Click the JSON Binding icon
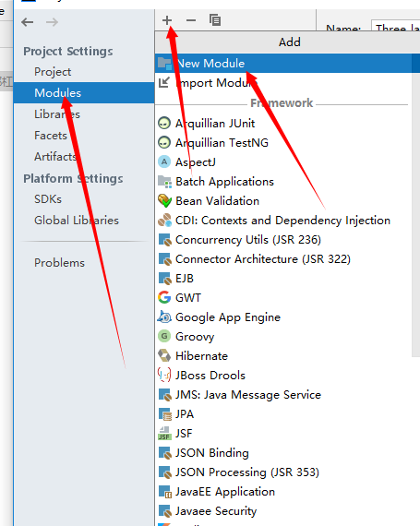The image size is (420, 526). [x=164, y=453]
